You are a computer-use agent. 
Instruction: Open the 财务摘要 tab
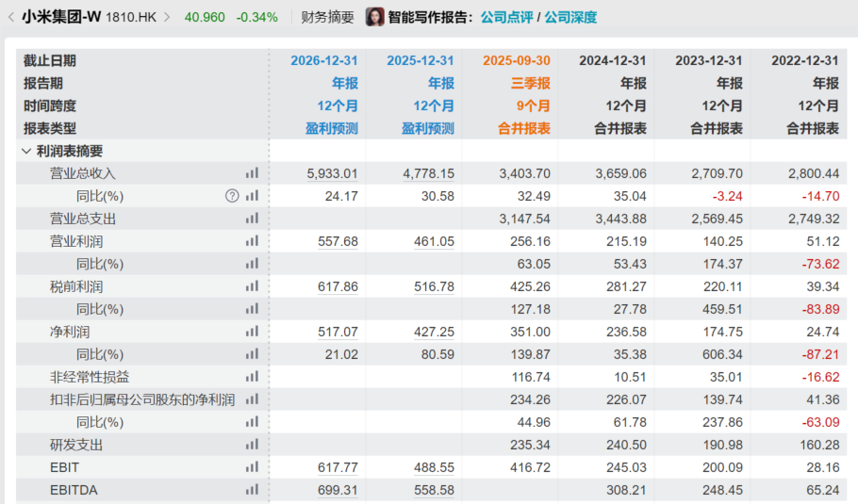click(327, 17)
